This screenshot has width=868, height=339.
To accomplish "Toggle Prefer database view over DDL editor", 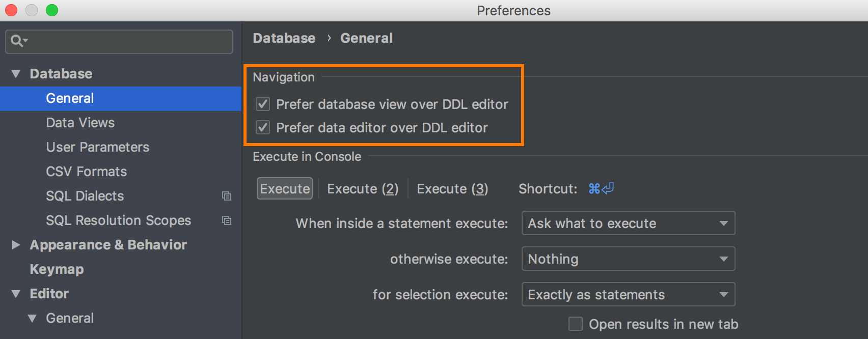I will [x=263, y=104].
